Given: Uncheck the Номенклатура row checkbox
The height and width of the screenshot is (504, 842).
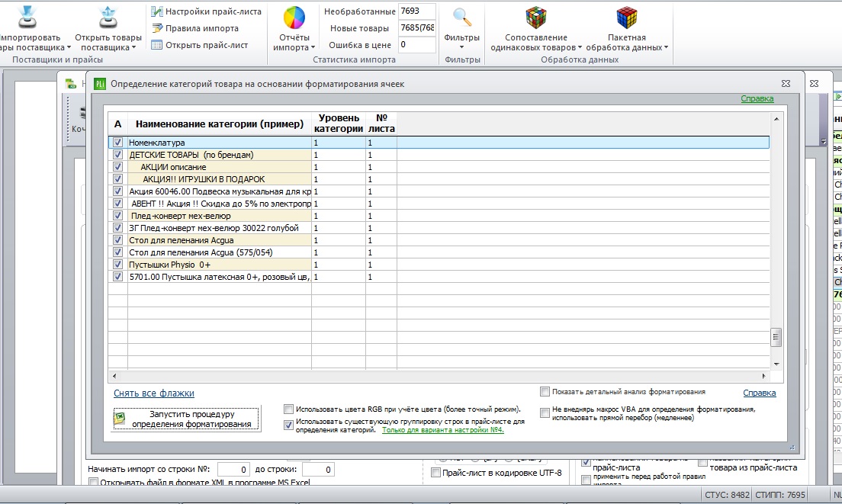Looking at the screenshot, I should click(117, 143).
